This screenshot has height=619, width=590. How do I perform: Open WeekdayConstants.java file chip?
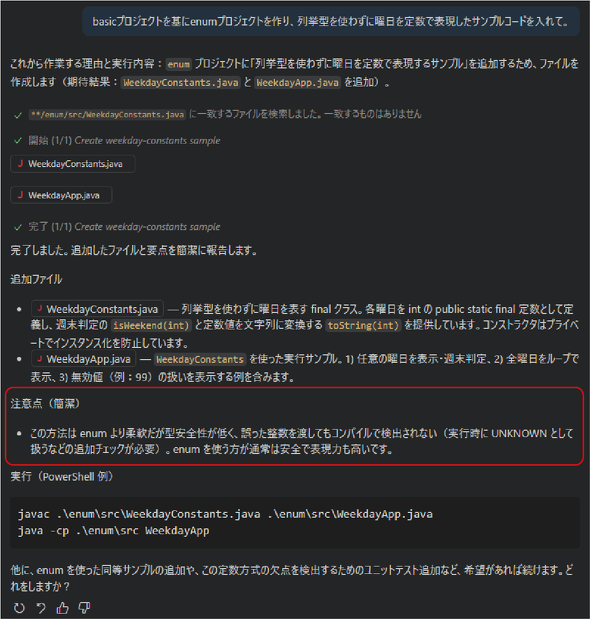73,164
